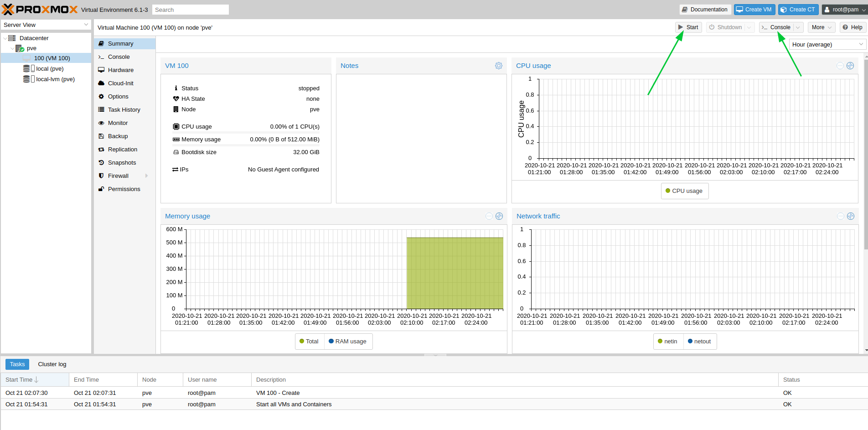Click the Hardware monitor icon in side menu
This screenshot has height=430, width=868.
tap(101, 70)
